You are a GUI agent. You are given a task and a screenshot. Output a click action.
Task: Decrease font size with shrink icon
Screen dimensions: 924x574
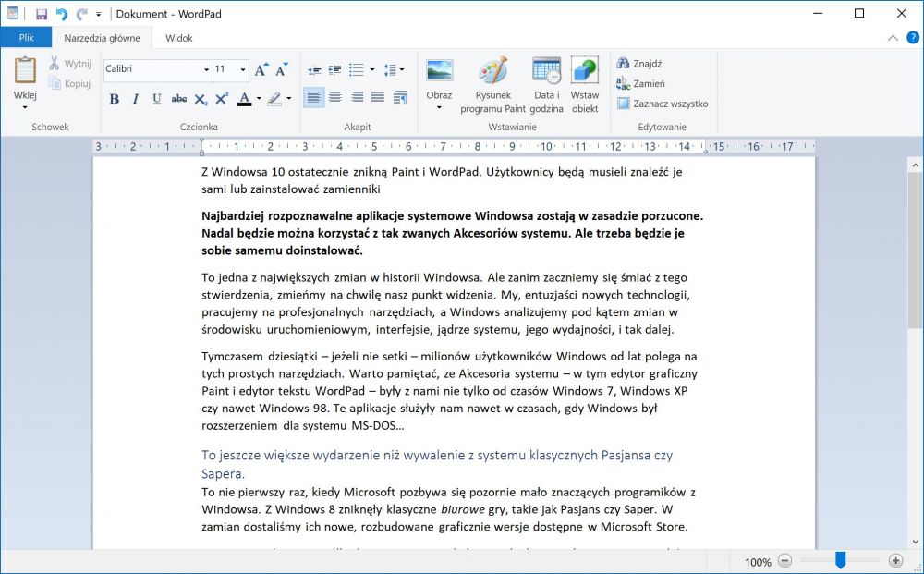(x=282, y=69)
